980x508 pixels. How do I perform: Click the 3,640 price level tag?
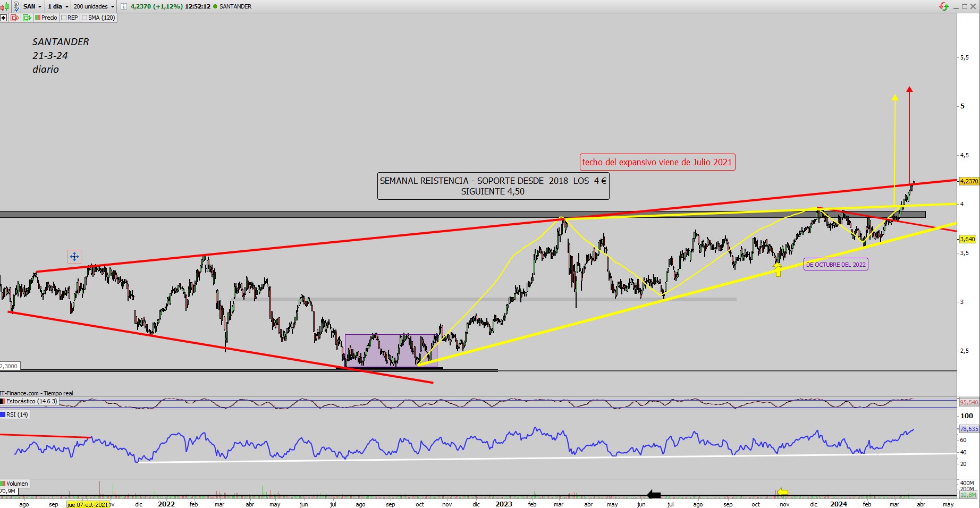coord(968,239)
